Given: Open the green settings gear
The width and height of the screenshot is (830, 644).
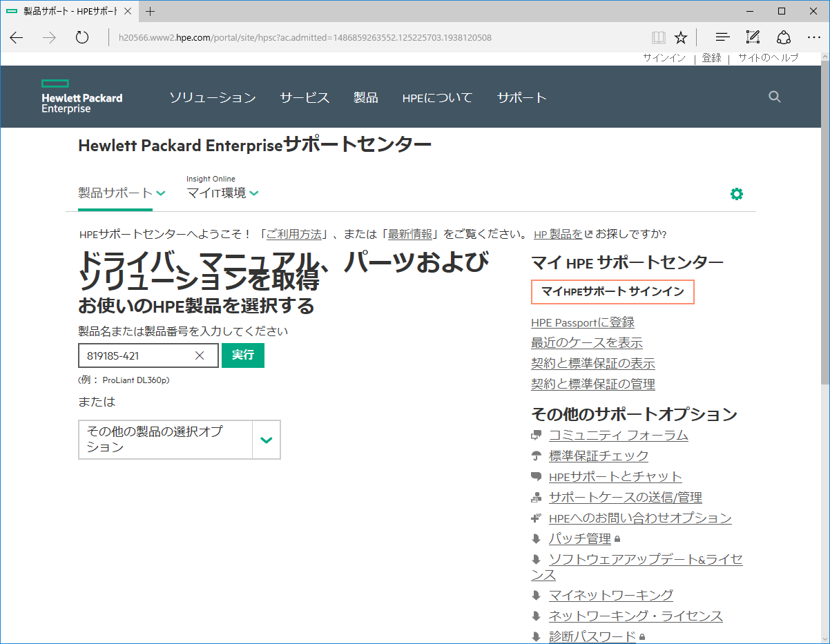Looking at the screenshot, I should coord(737,194).
